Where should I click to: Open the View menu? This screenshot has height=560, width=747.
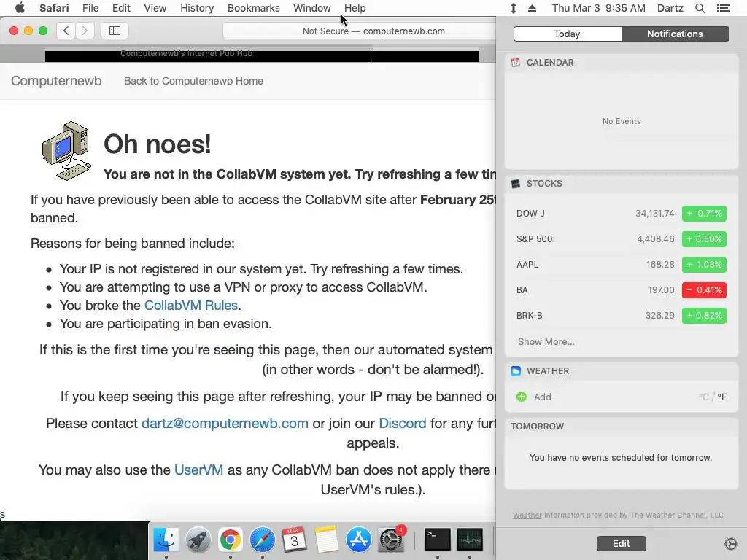(155, 8)
